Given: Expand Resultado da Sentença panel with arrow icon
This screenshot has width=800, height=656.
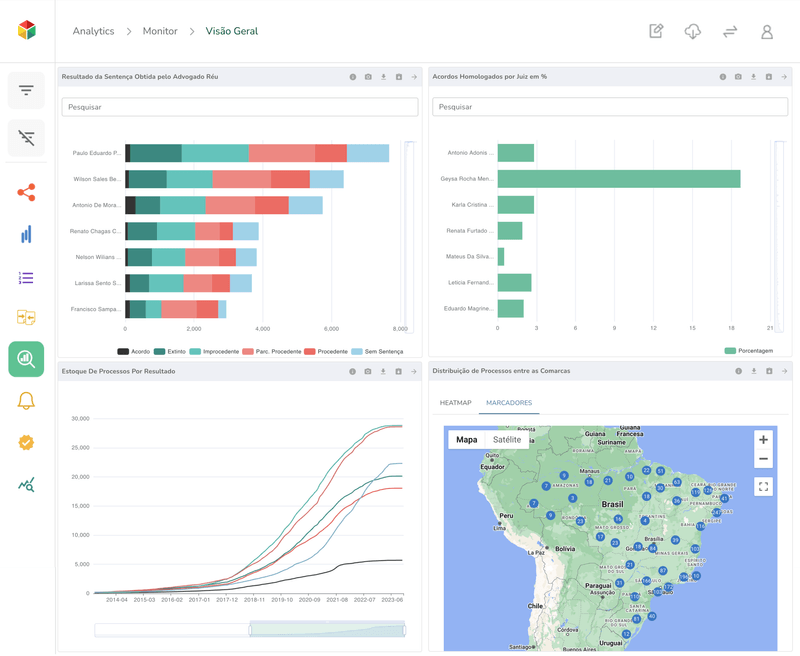Looking at the screenshot, I should point(414,77).
